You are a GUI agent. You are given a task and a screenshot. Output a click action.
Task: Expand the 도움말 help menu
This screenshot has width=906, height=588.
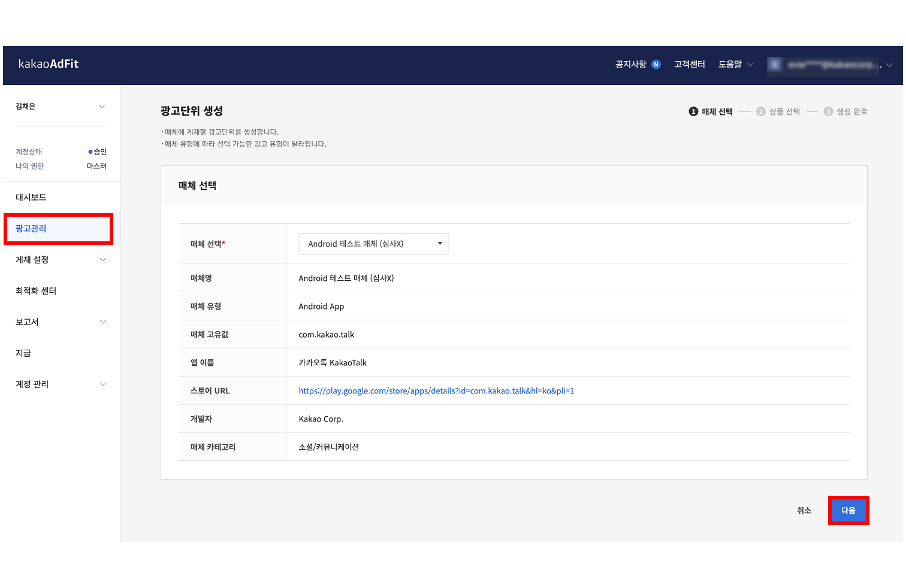(x=736, y=64)
